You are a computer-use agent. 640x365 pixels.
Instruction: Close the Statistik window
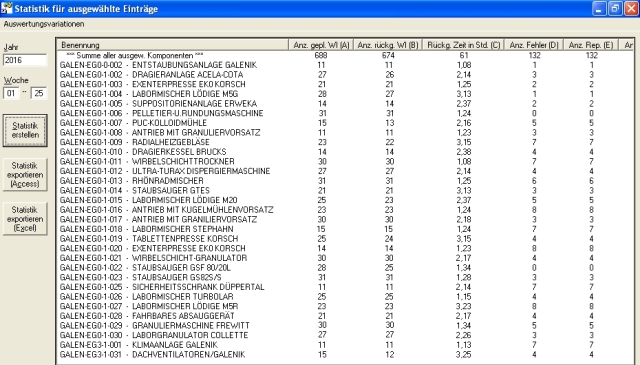(x=631, y=9)
